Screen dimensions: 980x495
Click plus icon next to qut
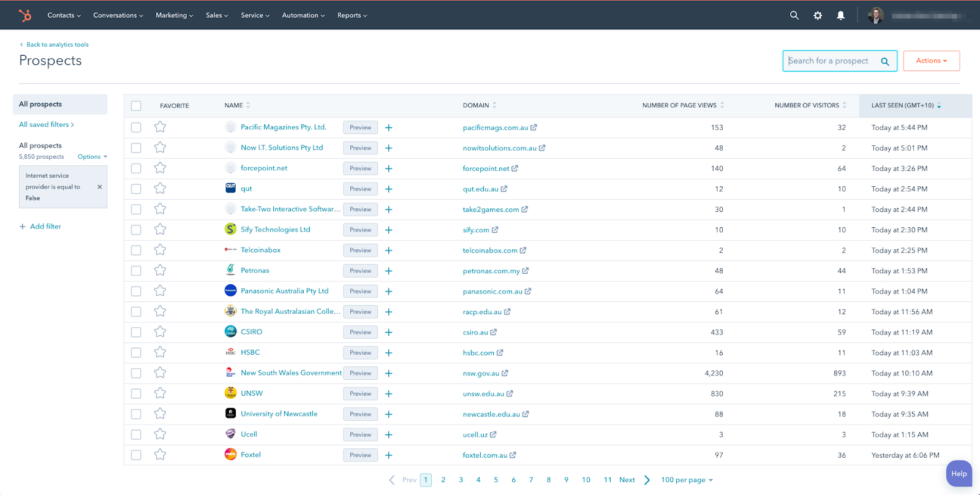(388, 189)
